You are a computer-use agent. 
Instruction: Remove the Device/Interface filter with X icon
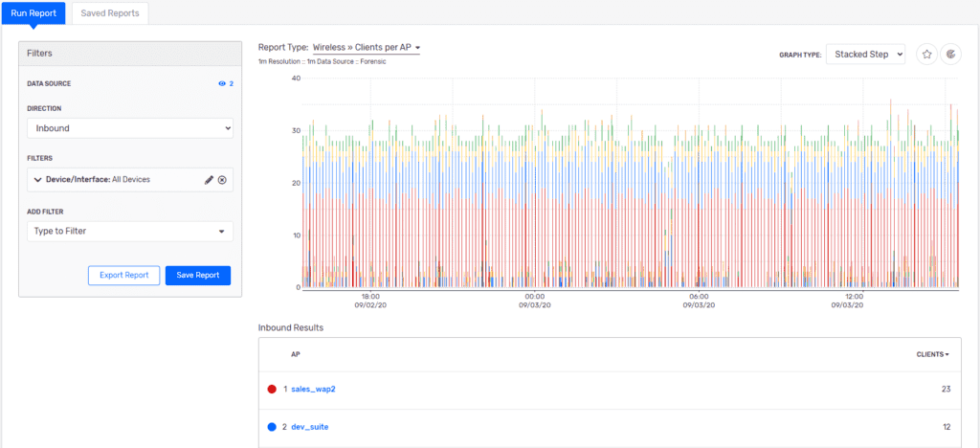pos(222,180)
